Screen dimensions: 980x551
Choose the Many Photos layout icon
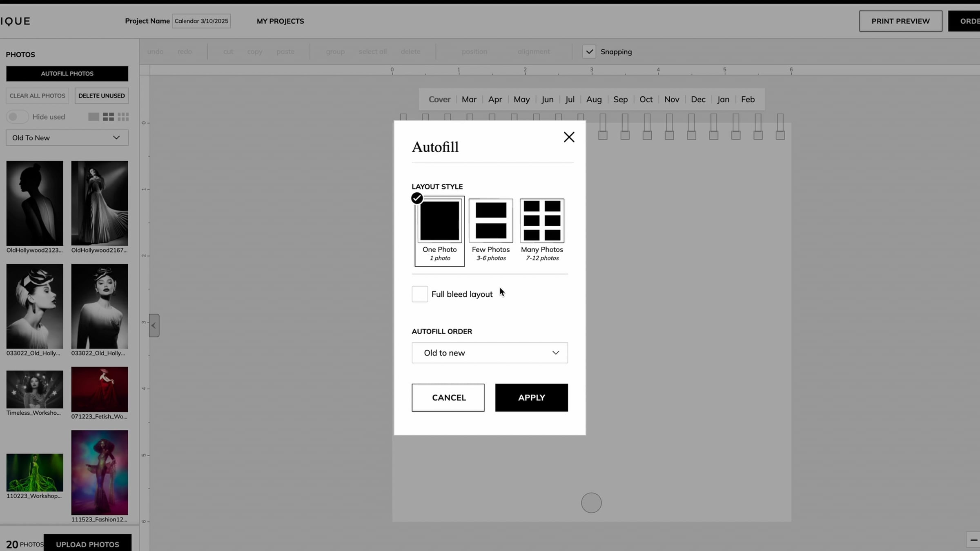542,221
